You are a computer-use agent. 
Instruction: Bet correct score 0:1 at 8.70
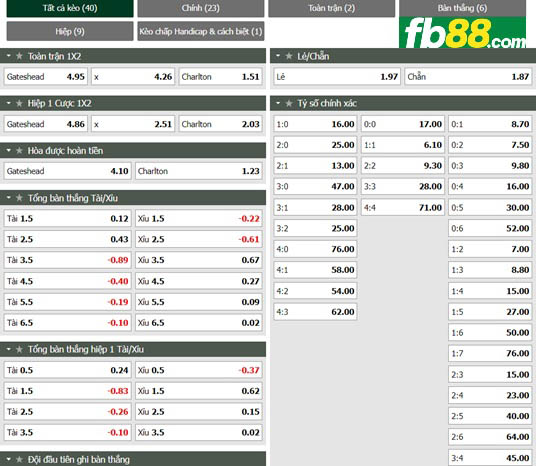click(490, 124)
